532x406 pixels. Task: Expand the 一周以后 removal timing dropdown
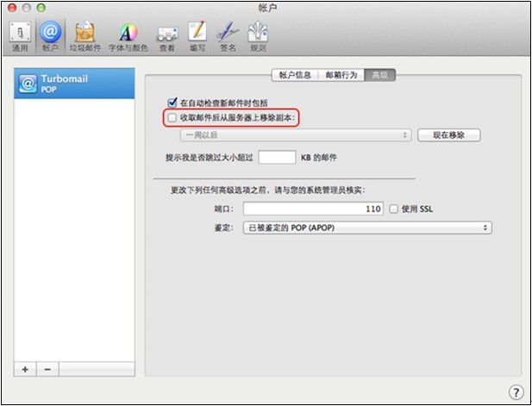[295, 135]
